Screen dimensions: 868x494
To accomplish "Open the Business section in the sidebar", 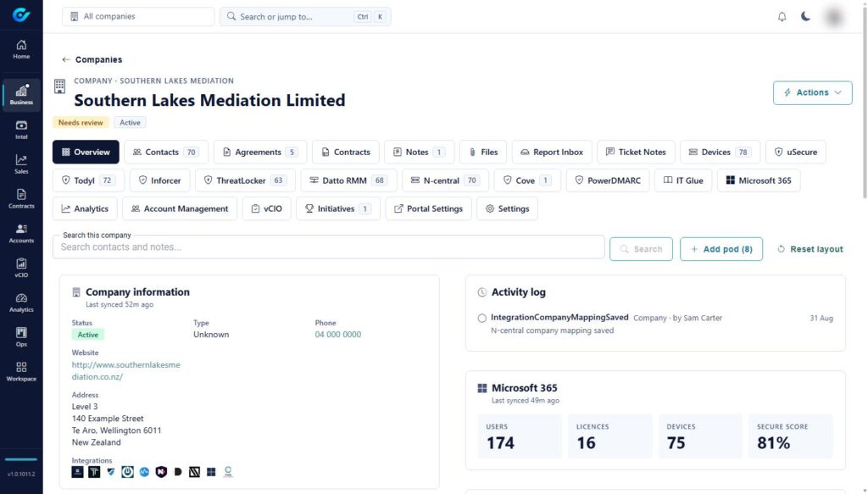I will pos(21,95).
